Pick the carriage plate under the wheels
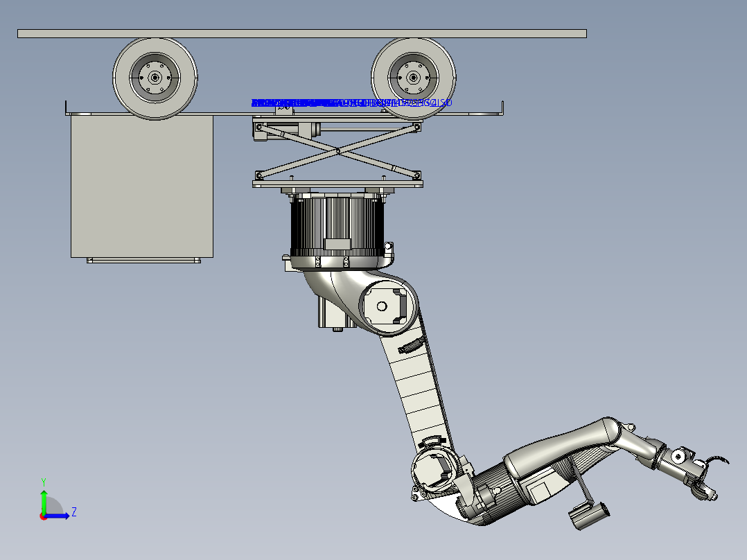The image size is (747, 560). (284, 114)
